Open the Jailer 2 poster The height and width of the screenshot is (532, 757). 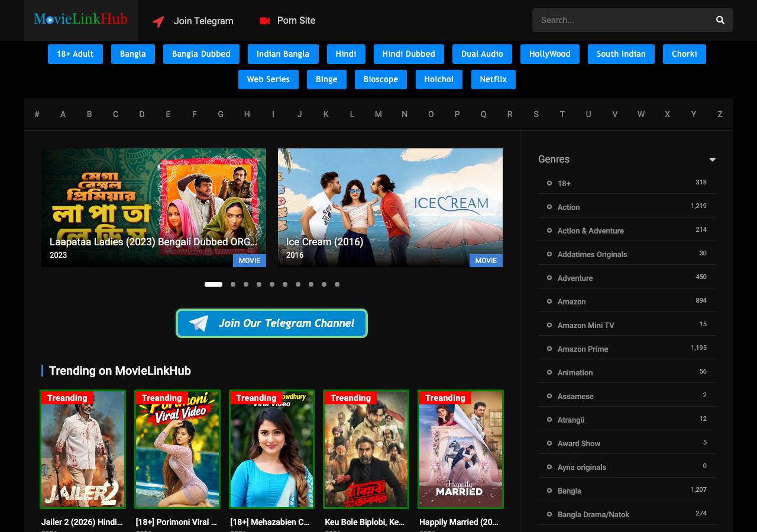83,449
